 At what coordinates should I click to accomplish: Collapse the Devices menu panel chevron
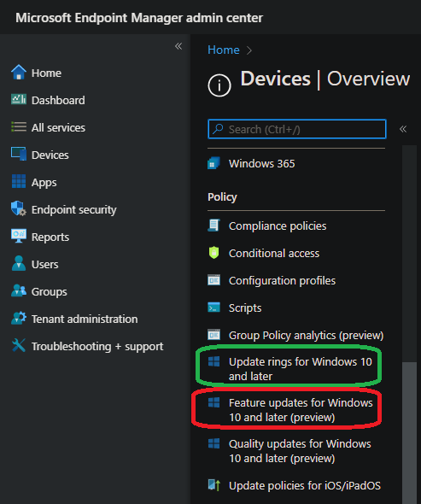403,129
